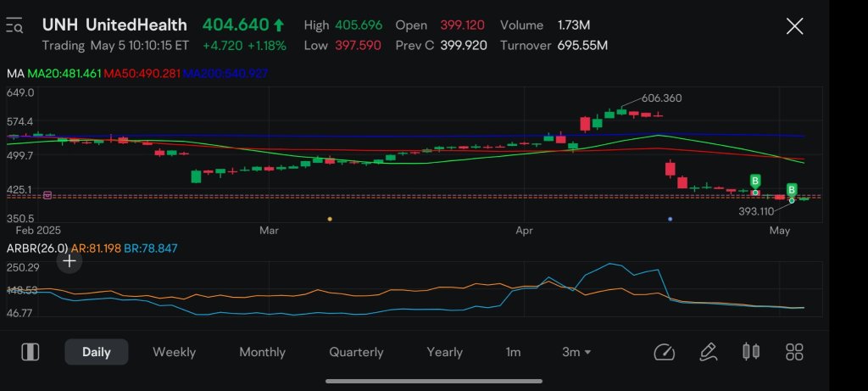Open the four-squares indicators grid icon
The image size is (868, 391).
coord(794,352)
